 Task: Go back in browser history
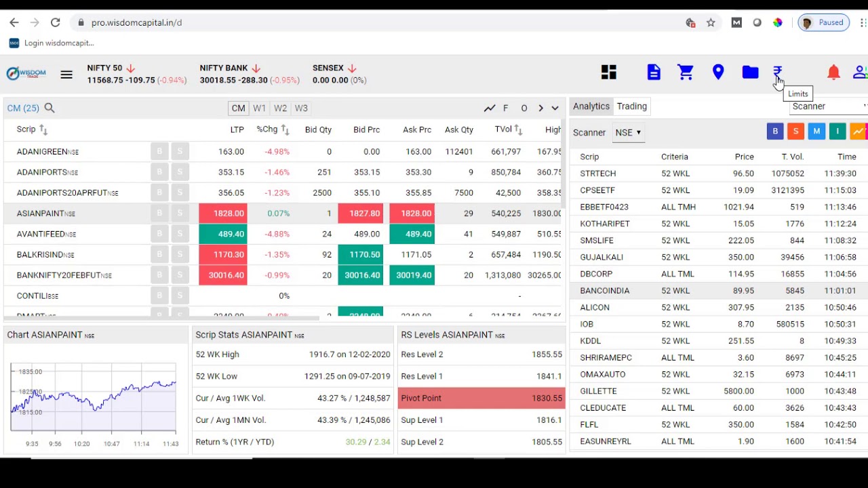(14, 22)
